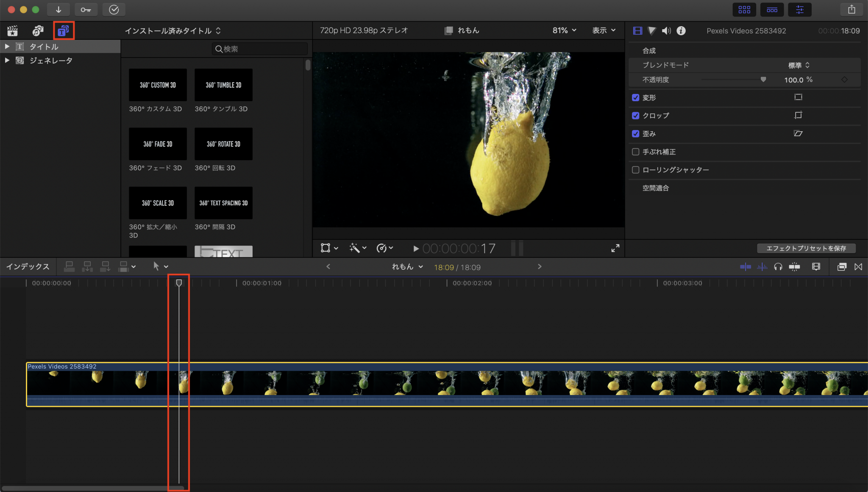
Task: Open the clip library sidebar icon
Action: point(13,30)
